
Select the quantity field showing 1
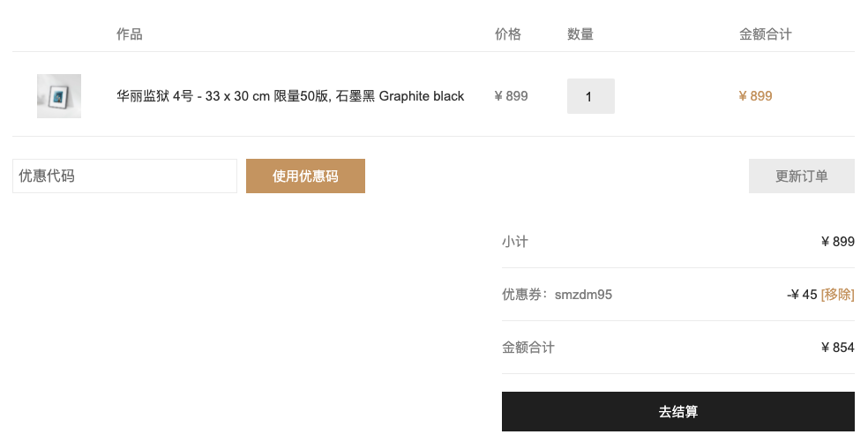coord(591,96)
